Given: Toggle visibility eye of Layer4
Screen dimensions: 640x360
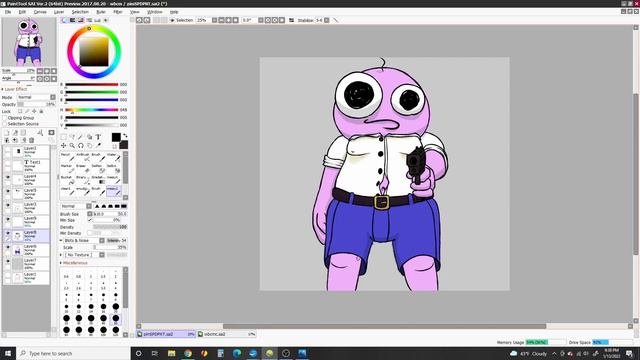Looking at the screenshot, I should point(7,178).
